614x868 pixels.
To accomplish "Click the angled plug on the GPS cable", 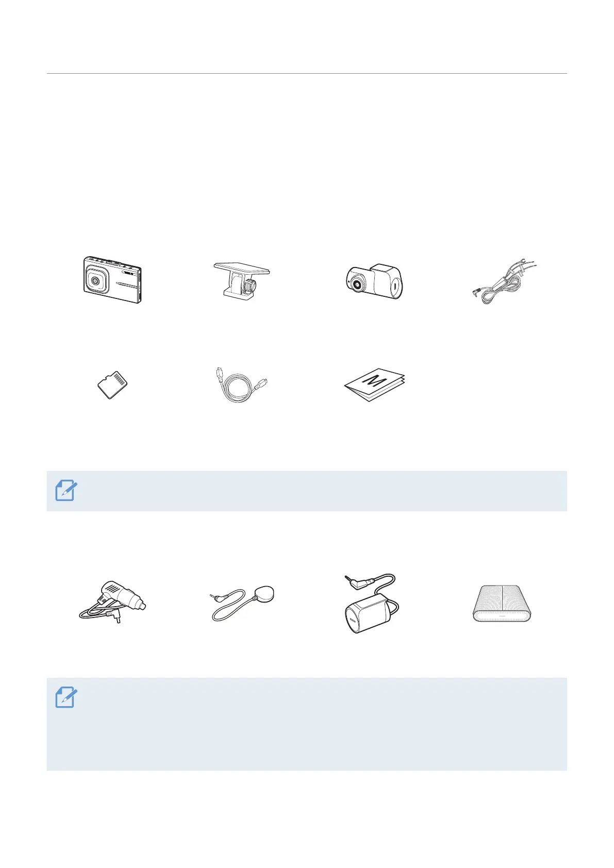I will [x=218, y=597].
